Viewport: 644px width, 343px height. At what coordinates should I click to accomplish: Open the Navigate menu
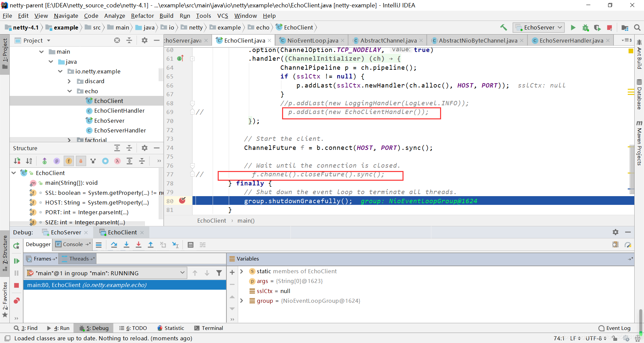pyautogui.click(x=66, y=16)
